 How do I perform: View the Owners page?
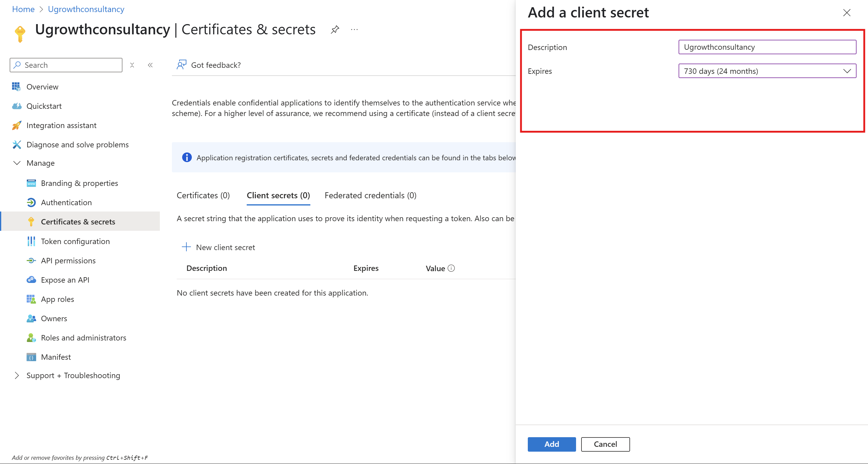[x=54, y=318]
